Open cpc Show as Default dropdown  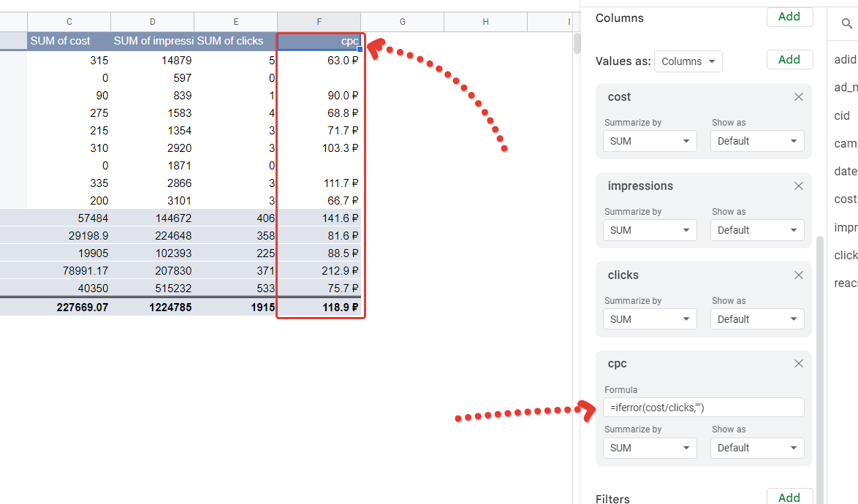[x=757, y=448]
